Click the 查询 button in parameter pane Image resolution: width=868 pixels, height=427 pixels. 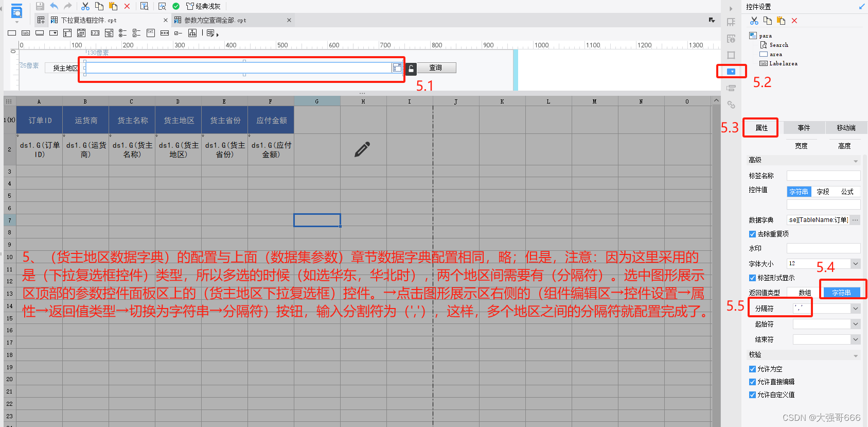click(x=436, y=67)
